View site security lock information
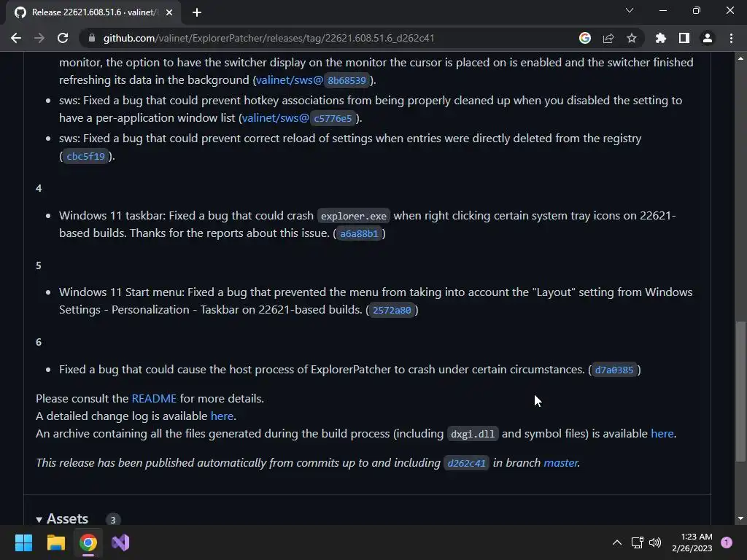747x560 pixels. coord(91,38)
